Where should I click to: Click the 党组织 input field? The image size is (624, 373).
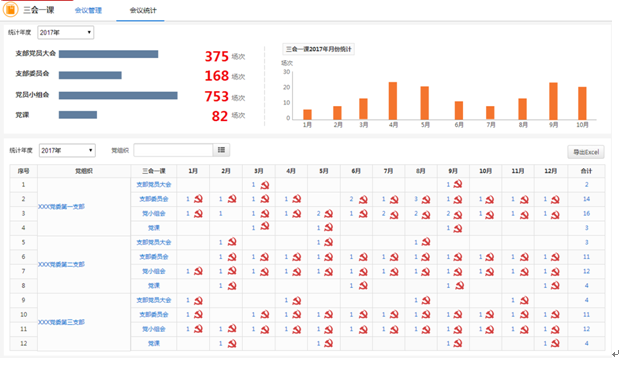[173, 150]
